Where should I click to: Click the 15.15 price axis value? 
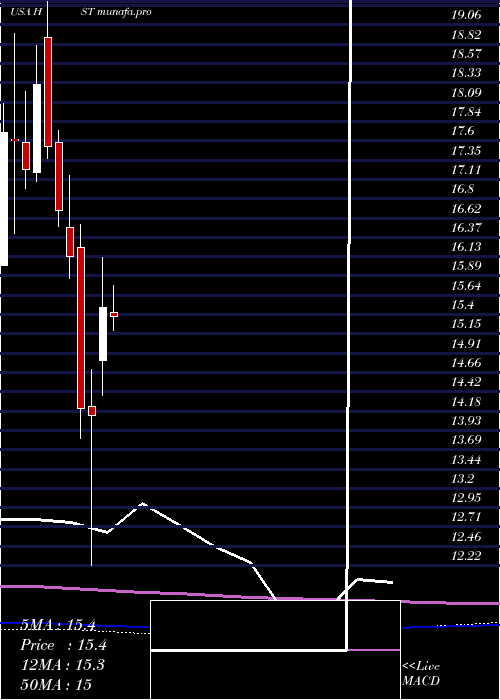[x=466, y=324]
